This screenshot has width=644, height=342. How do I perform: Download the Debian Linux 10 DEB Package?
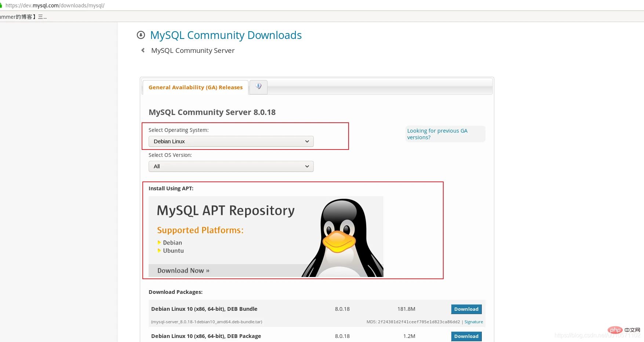tap(466, 336)
